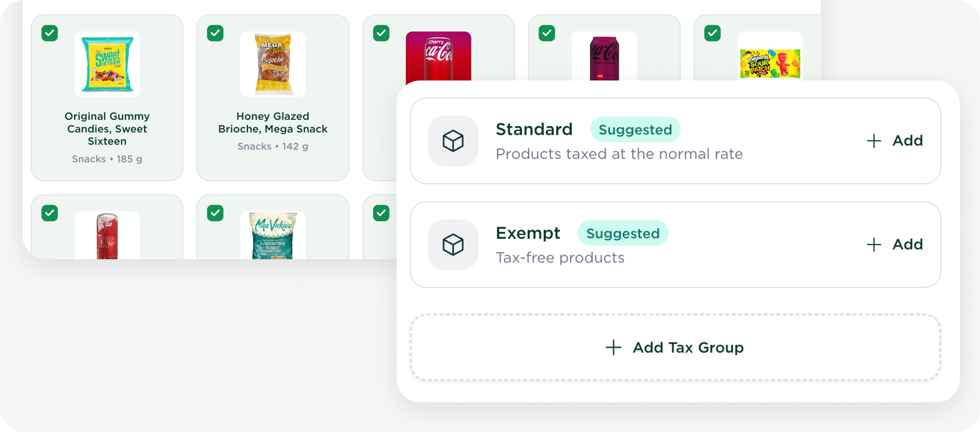
Task: Open the Mega Snack brioche product image
Action: (x=273, y=64)
